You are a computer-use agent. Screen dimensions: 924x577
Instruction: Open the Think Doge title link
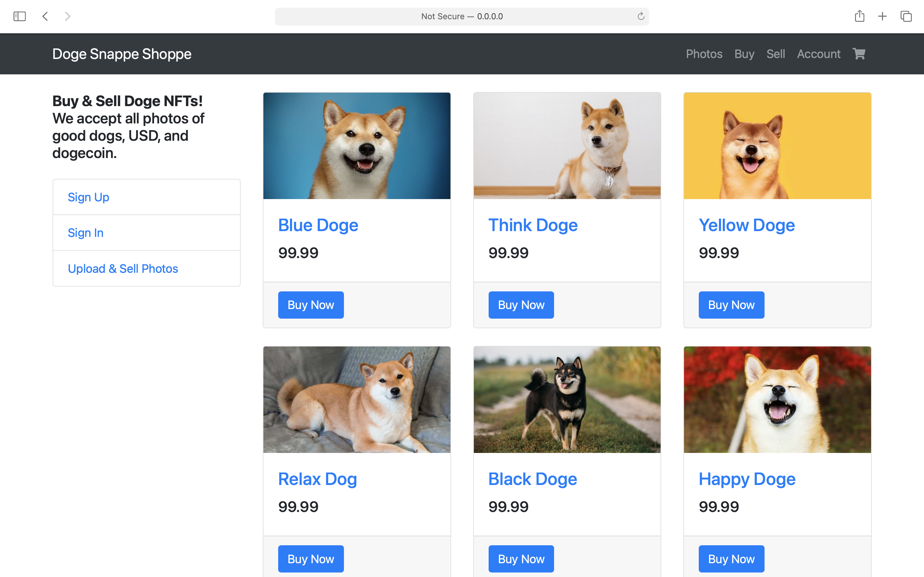533,225
